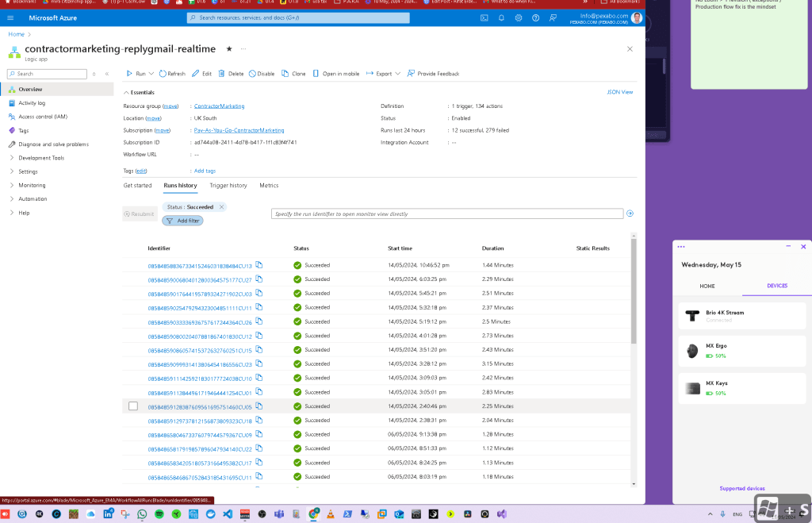Submit the run identifier arrow button

[x=630, y=213]
